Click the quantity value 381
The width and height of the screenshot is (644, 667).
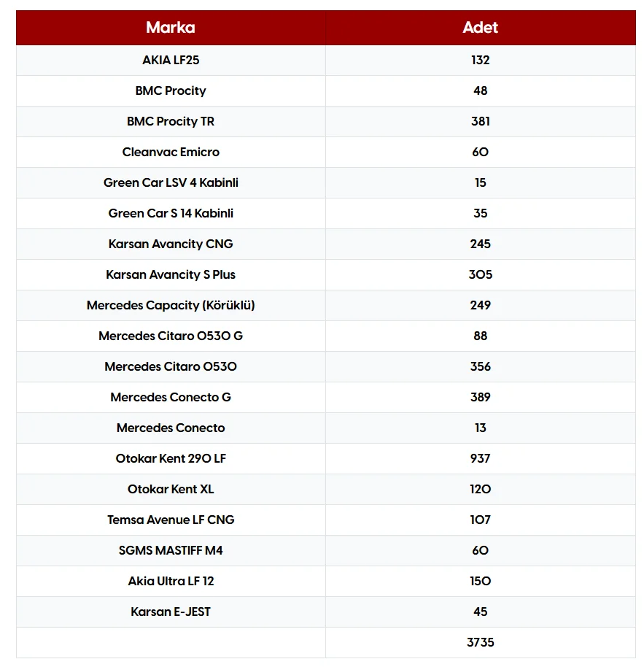coord(480,121)
